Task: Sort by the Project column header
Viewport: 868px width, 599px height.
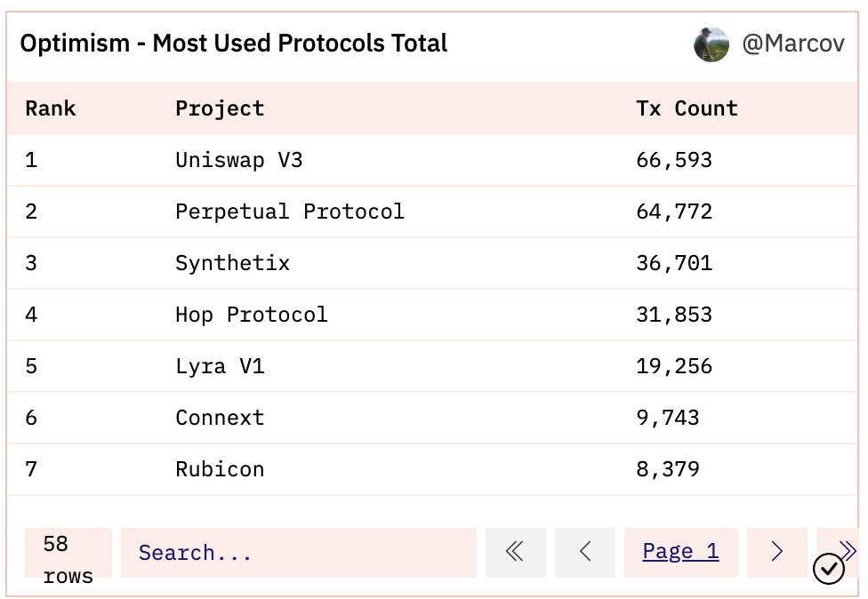Action: tap(220, 109)
